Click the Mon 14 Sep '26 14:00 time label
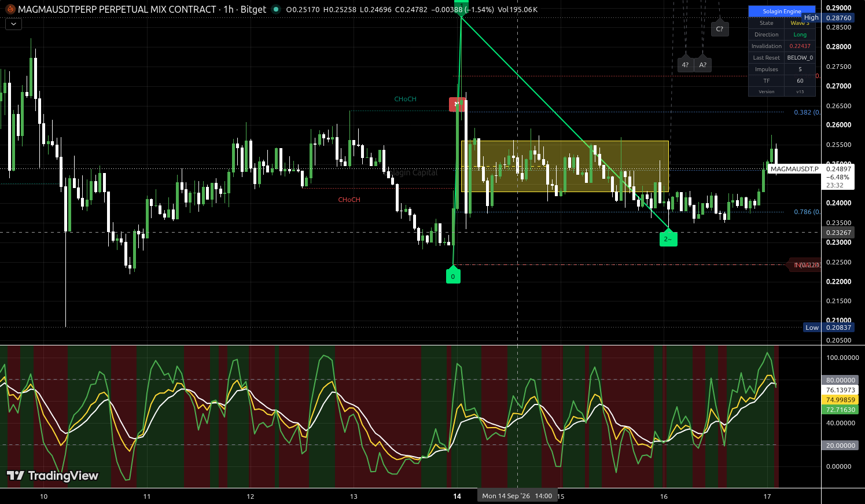The image size is (865, 504). (x=517, y=496)
